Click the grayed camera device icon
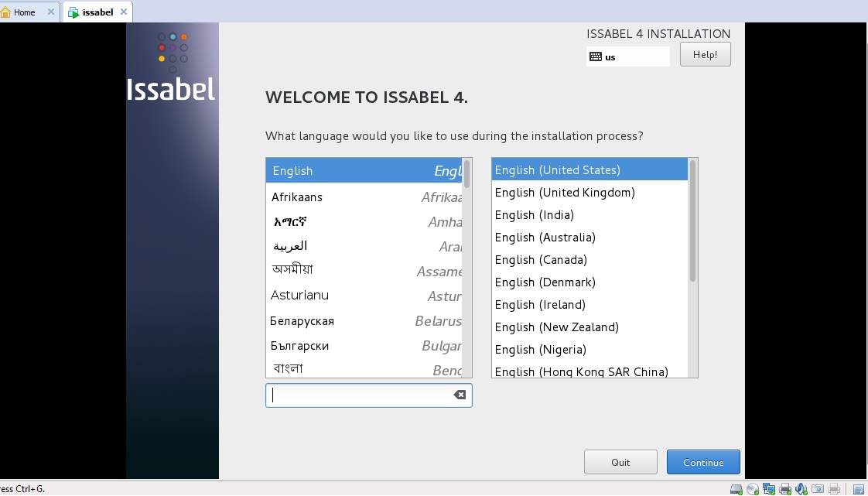868x496 pixels. point(817,489)
